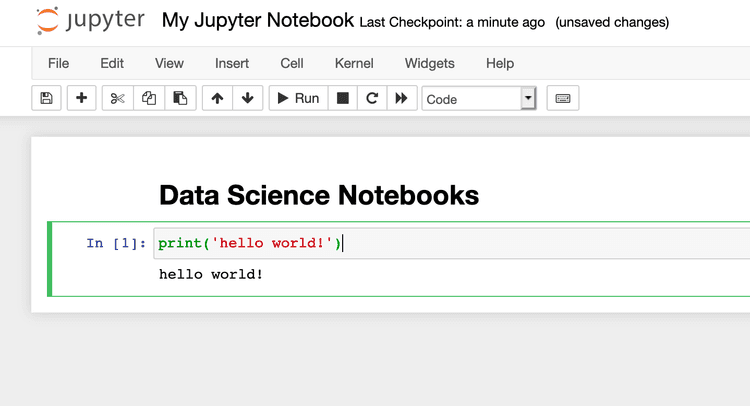
Task: Move selected cell up with the arrow
Action: click(x=217, y=98)
